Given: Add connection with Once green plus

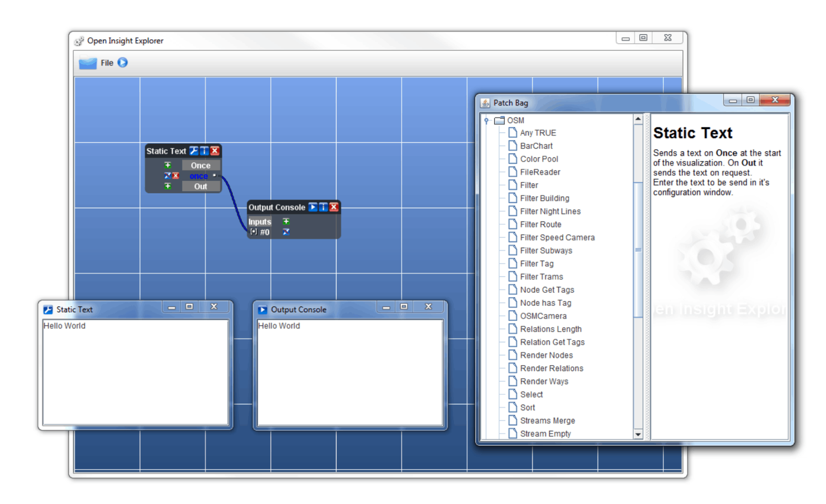Looking at the screenshot, I should [x=168, y=165].
